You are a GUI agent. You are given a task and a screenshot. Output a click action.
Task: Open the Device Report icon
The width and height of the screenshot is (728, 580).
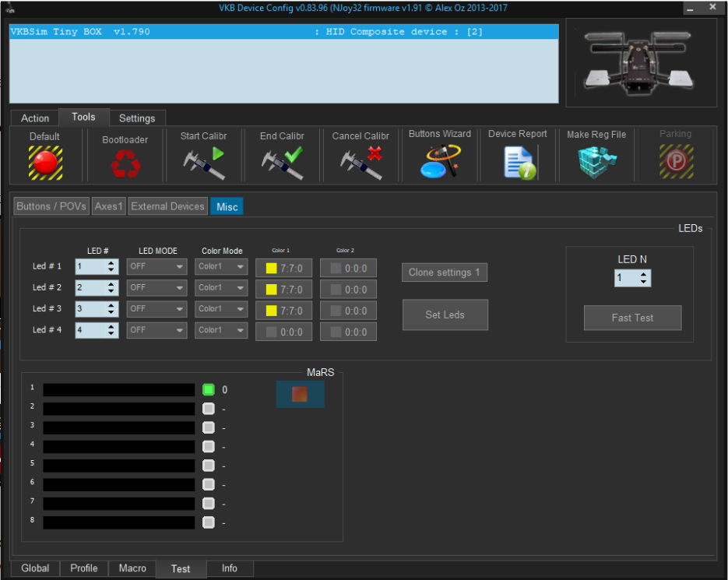pos(519,163)
